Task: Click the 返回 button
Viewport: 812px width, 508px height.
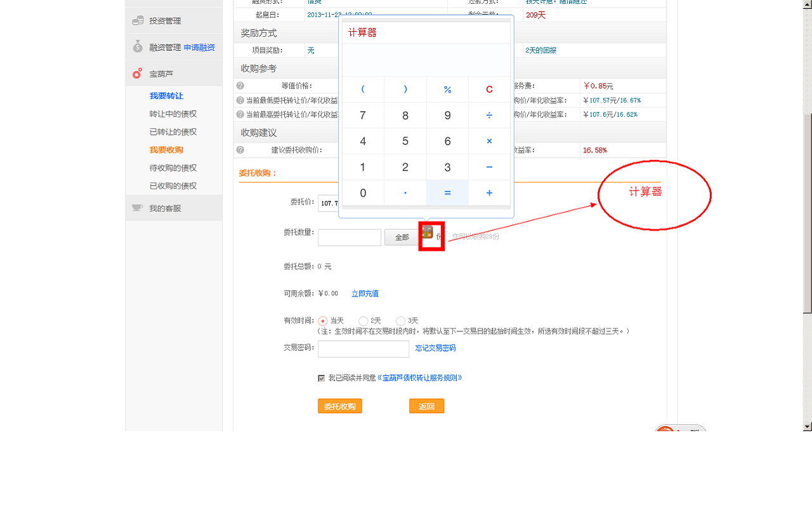Action: point(426,406)
